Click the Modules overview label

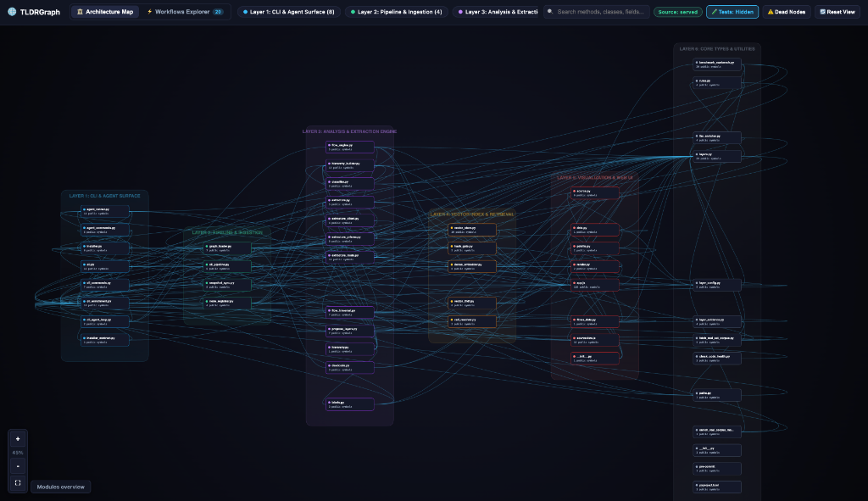(61, 487)
